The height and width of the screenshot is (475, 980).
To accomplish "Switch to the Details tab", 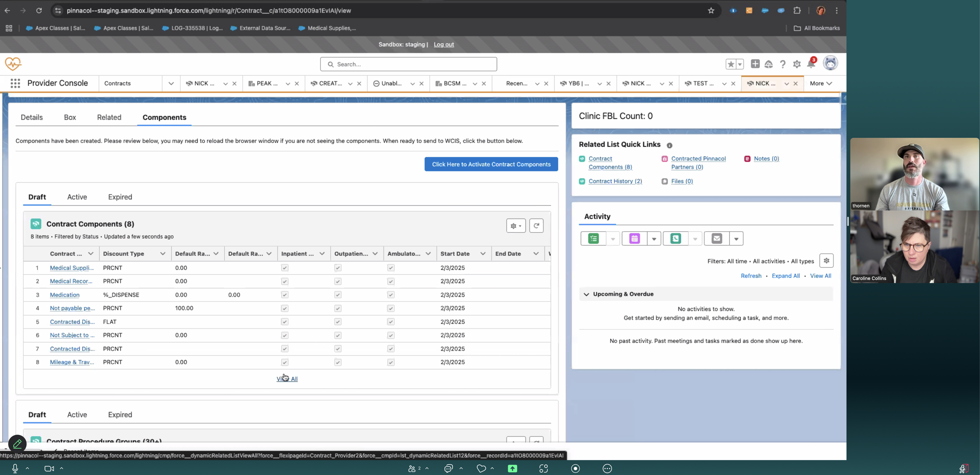I will [32, 117].
